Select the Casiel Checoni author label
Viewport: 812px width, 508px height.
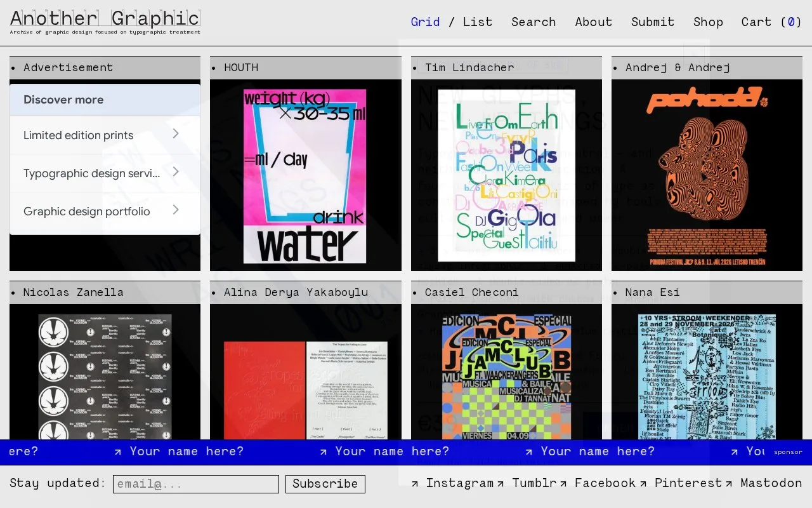[x=471, y=292]
